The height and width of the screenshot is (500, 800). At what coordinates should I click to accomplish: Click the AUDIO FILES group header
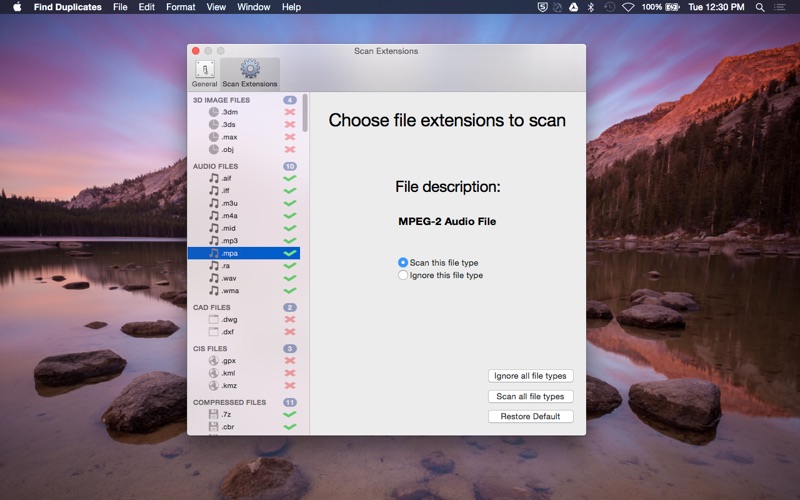pos(216,166)
